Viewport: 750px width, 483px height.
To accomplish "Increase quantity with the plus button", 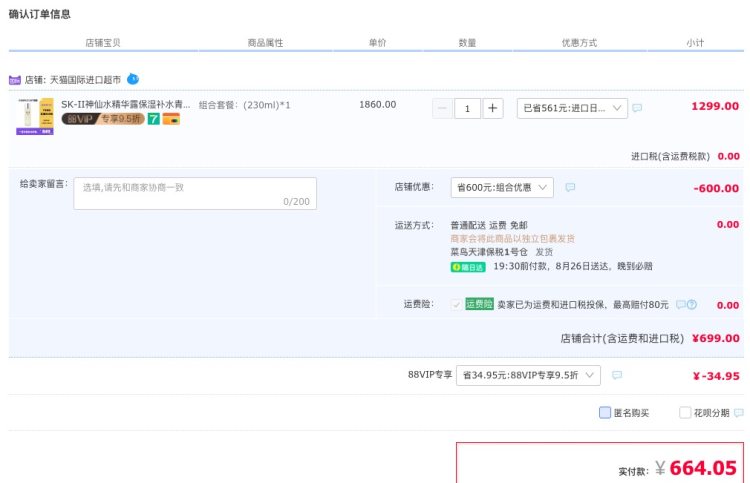I will pyautogui.click(x=493, y=109).
